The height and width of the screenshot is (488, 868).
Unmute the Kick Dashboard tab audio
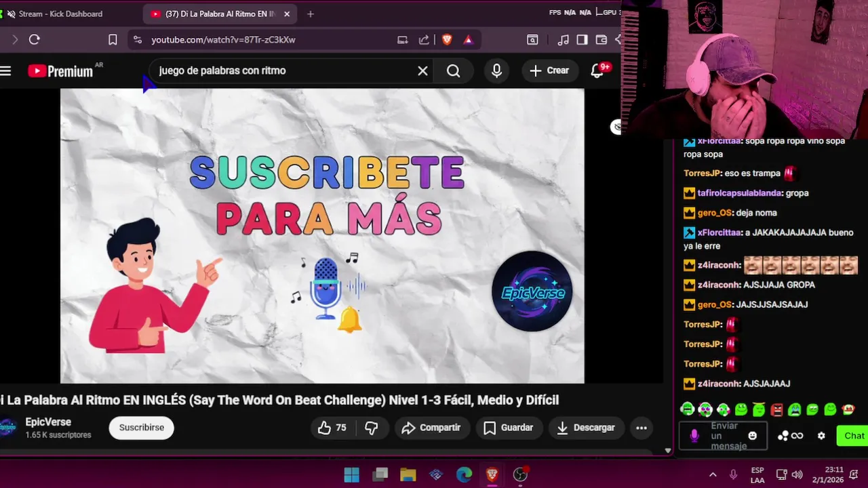click(11, 14)
